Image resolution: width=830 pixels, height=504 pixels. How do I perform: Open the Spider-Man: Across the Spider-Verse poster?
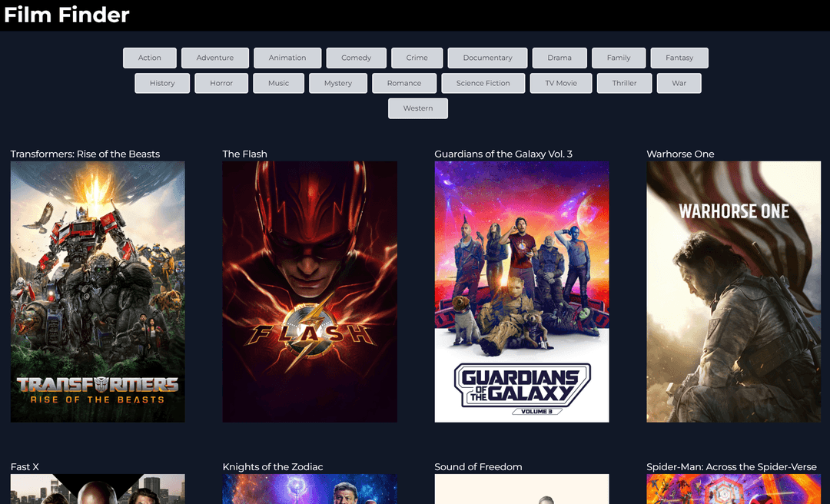coord(734,489)
